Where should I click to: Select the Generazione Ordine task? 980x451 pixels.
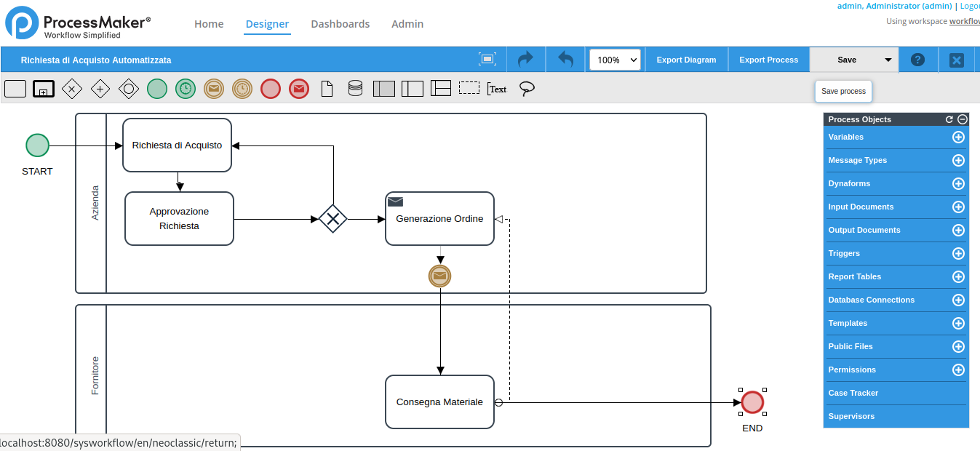pyautogui.click(x=439, y=219)
